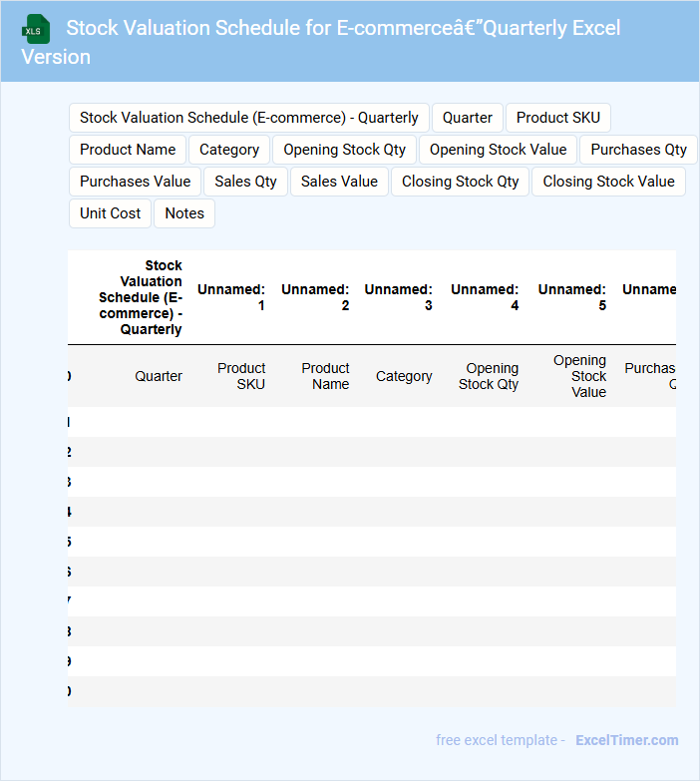Select the Quarter tag
This screenshot has height=781, width=700.
(467, 118)
